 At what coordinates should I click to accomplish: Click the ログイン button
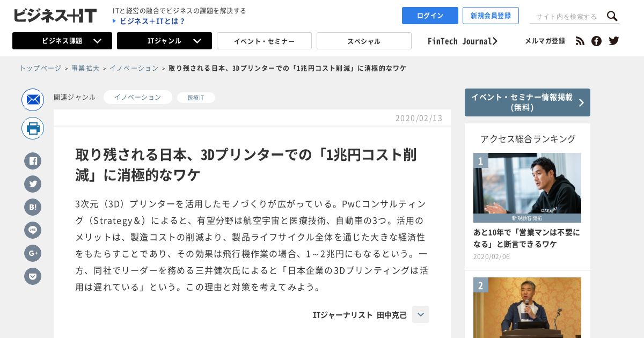pos(430,16)
